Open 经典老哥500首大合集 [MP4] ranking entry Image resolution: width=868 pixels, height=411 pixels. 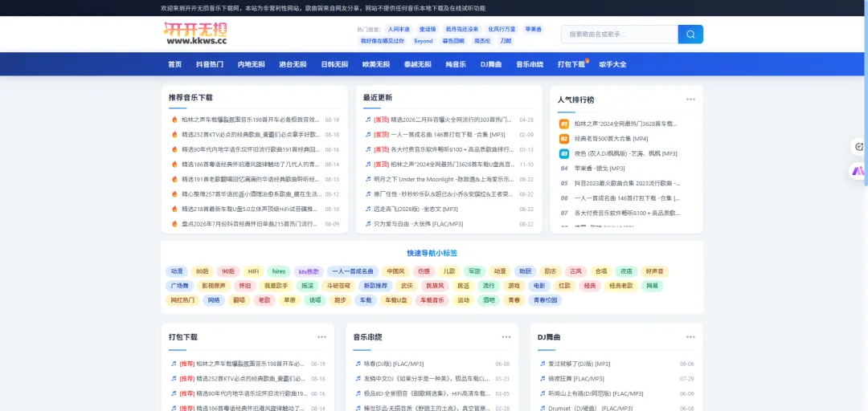(x=611, y=139)
